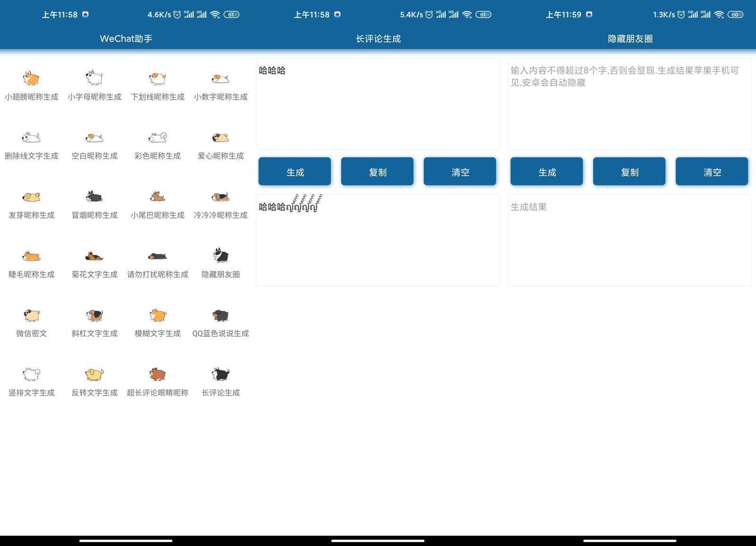The height and width of the screenshot is (546, 756).
Task: Open the 反转文字生成 tool
Action: pos(94,381)
